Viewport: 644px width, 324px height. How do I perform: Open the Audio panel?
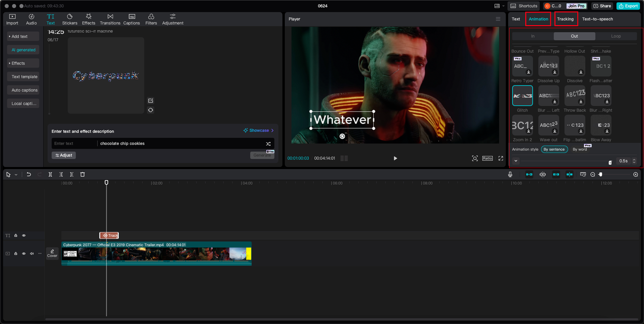(31, 19)
